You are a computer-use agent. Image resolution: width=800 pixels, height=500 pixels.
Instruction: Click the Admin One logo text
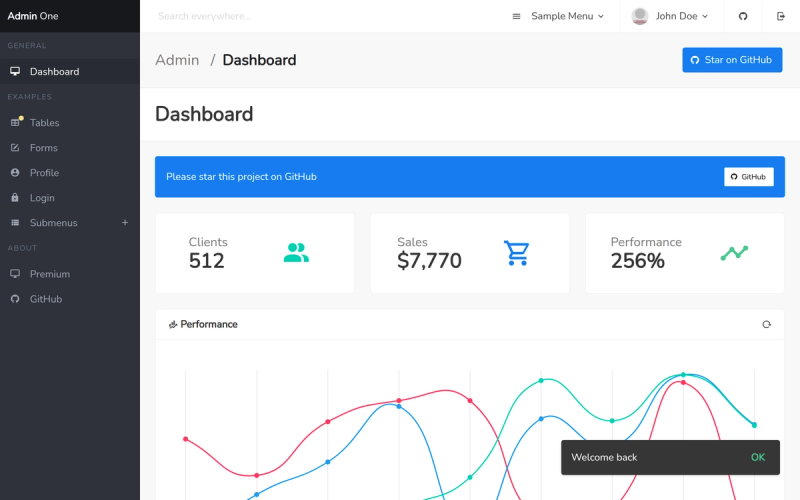click(x=33, y=16)
